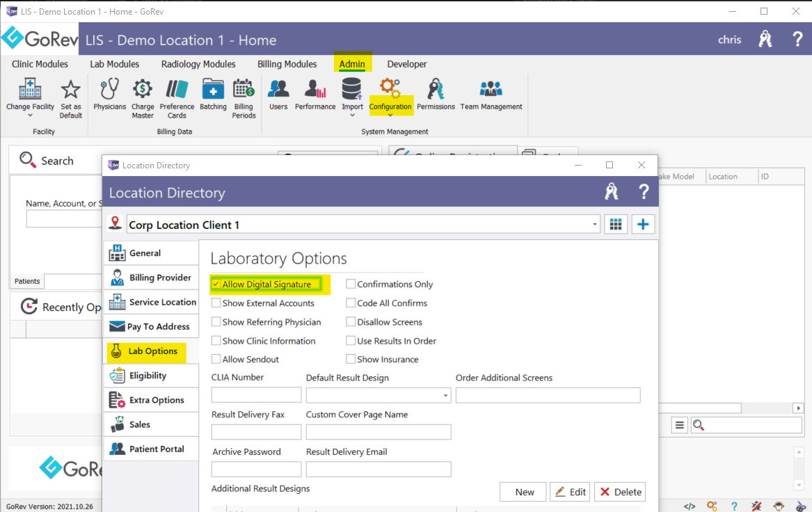Click the Edit button near Delete

569,492
